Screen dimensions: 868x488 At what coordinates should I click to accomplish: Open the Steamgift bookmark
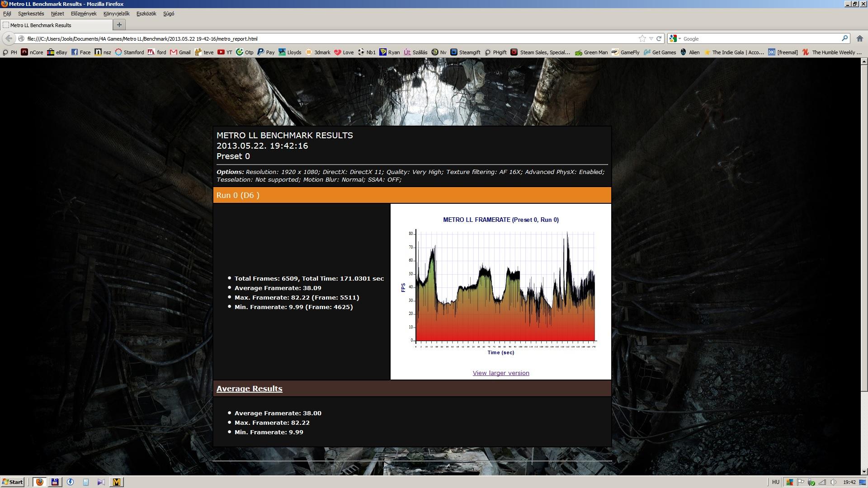[465, 52]
